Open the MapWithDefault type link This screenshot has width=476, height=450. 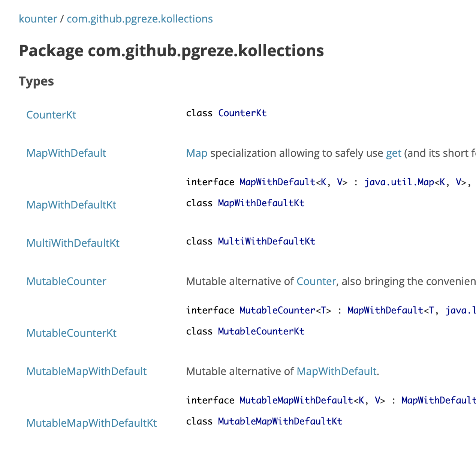point(66,153)
